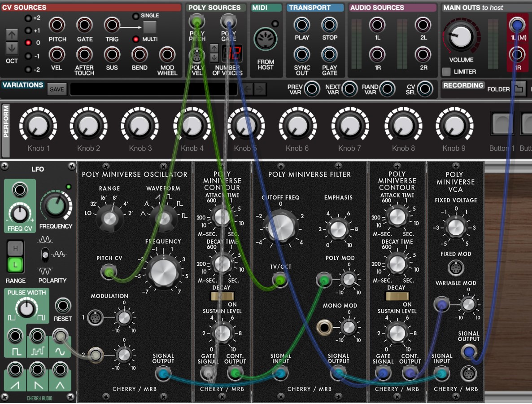Click the PLAY GATE jack
Screen dimensions: 532x404
coord(329,54)
